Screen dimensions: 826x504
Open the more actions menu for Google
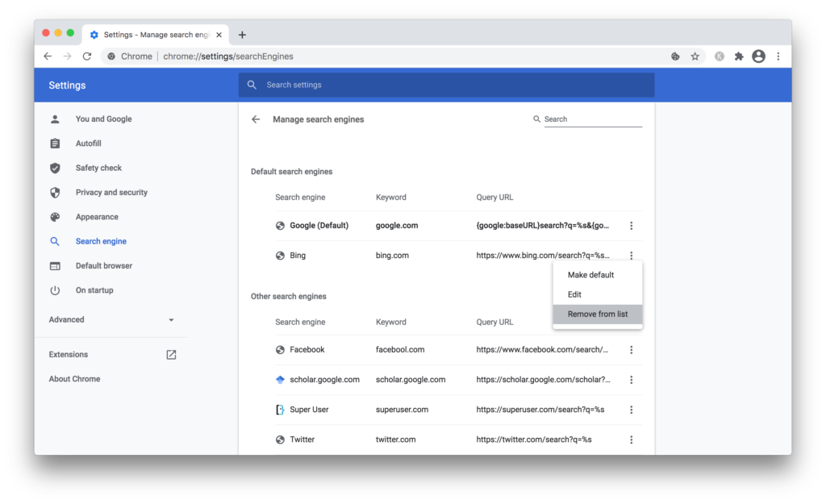click(x=631, y=226)
